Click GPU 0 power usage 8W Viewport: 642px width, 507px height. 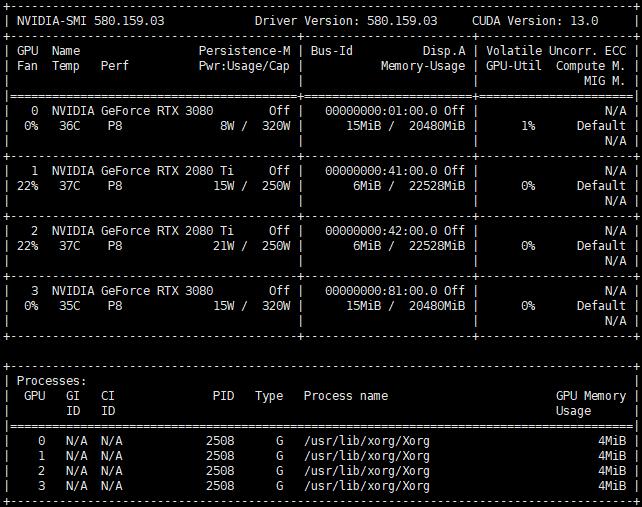tap(227, 126)
